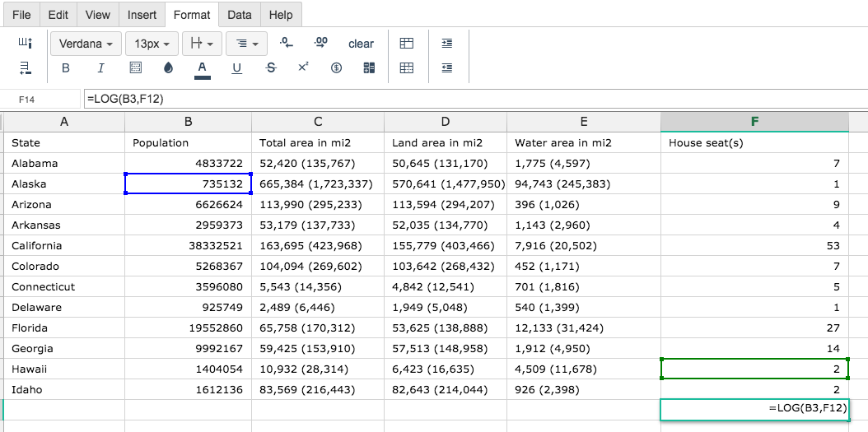
Task: Select column F header
Action: (x=754, y=122)
